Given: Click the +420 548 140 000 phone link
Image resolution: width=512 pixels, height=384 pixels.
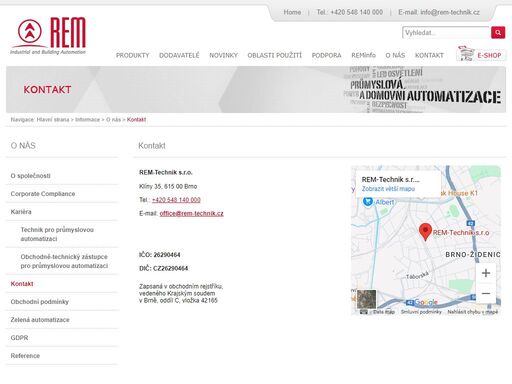Looking at the screenshot, I should tap(176, 200).
